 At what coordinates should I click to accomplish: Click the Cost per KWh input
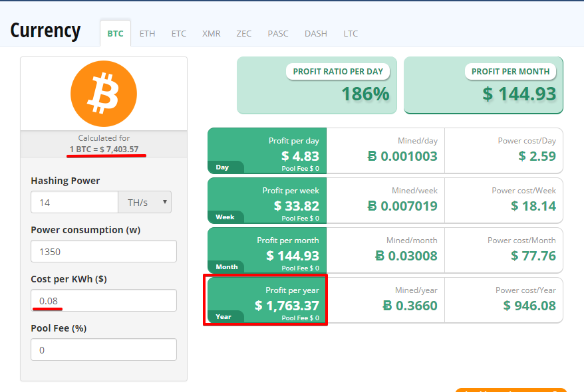click(104, 300)
